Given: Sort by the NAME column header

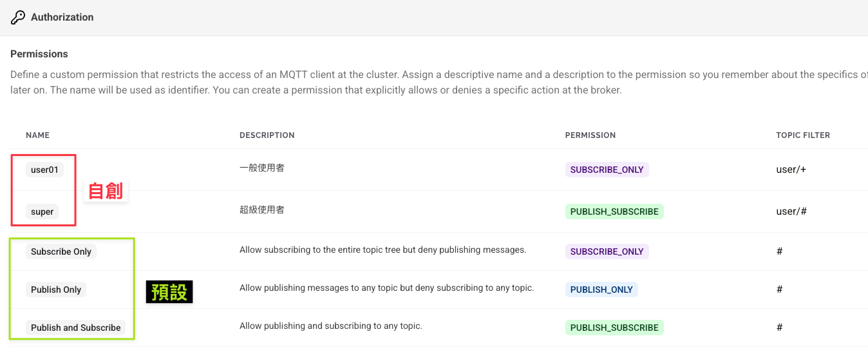Looking at the screenshot, I should pyautogui.click(x=37, y=135).
